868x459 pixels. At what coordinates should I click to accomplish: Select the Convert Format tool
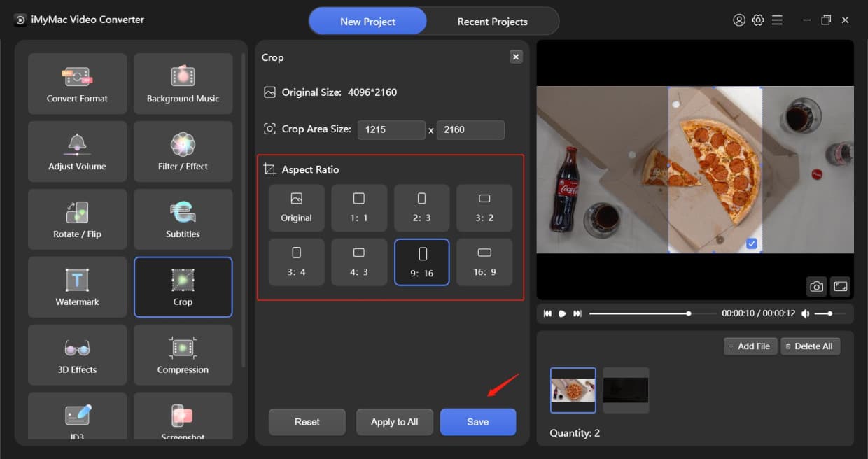[77, 83]
